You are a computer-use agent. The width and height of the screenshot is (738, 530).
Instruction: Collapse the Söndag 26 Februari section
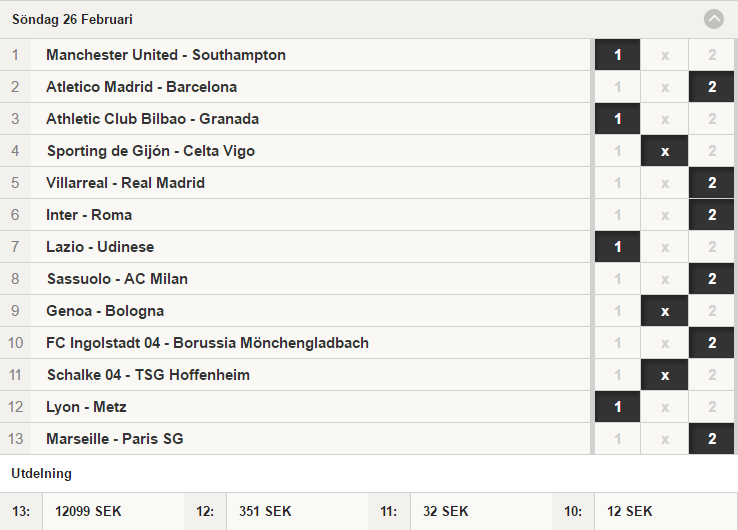point(714,19)
